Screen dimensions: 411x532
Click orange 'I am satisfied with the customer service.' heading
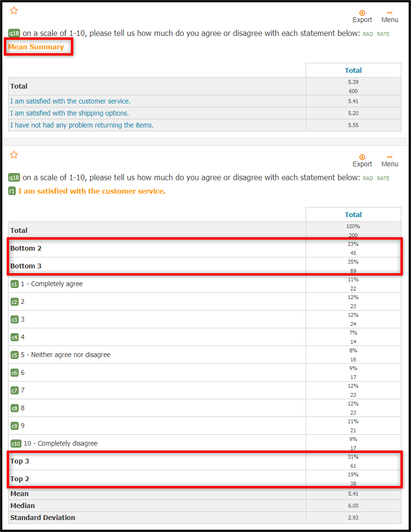coord(92,191)
